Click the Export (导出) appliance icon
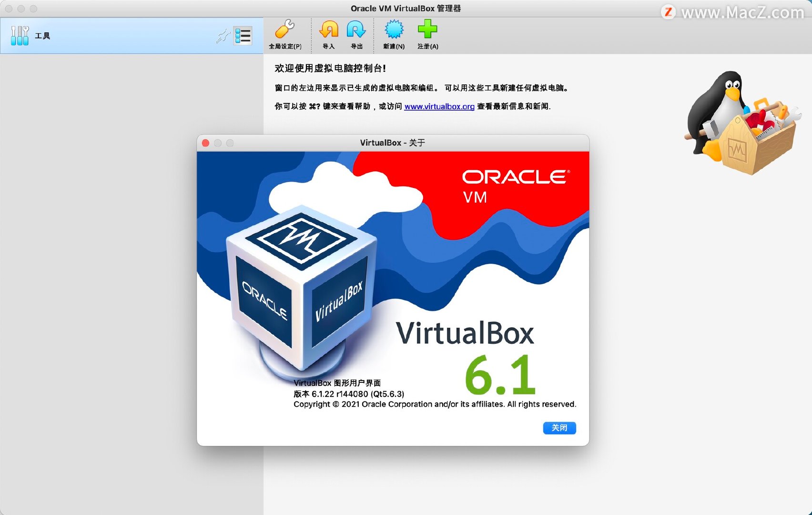This screenshot has width=812, height=515. coord(356,30)
